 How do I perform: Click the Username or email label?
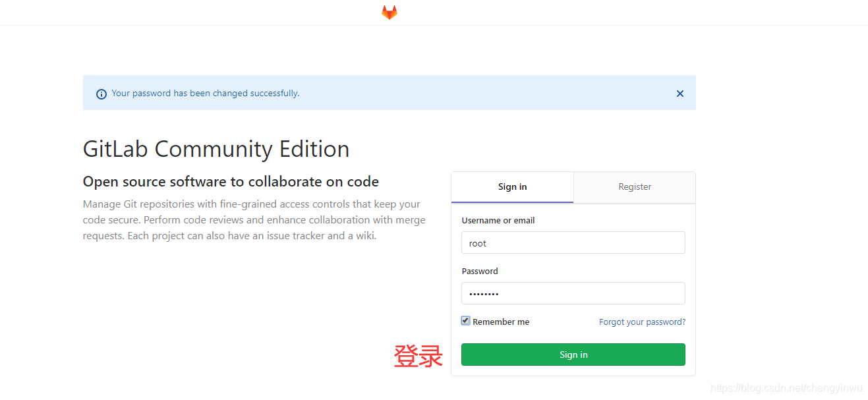point(498,221)
